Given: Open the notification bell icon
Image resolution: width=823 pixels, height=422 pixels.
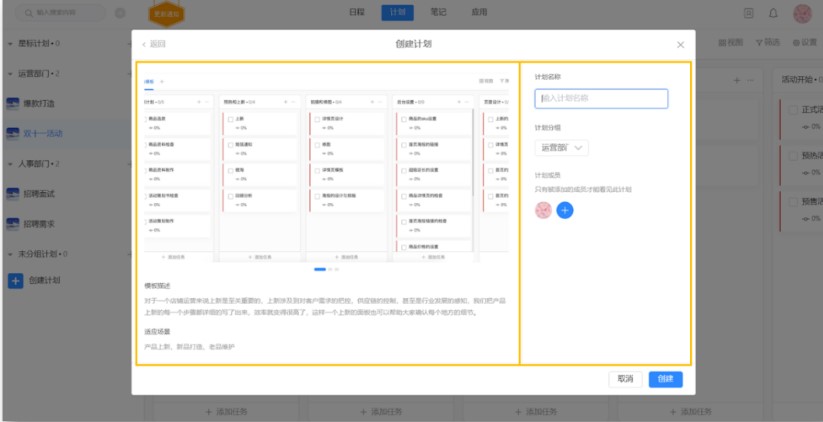Looking at the screenshot, I should point(773,13).
